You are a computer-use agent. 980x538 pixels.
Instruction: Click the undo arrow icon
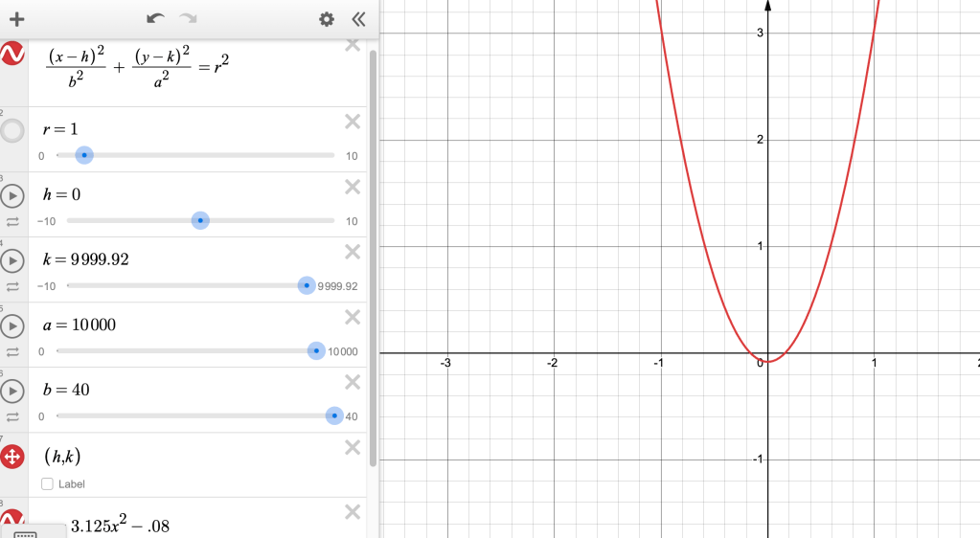tap(155, 19)
